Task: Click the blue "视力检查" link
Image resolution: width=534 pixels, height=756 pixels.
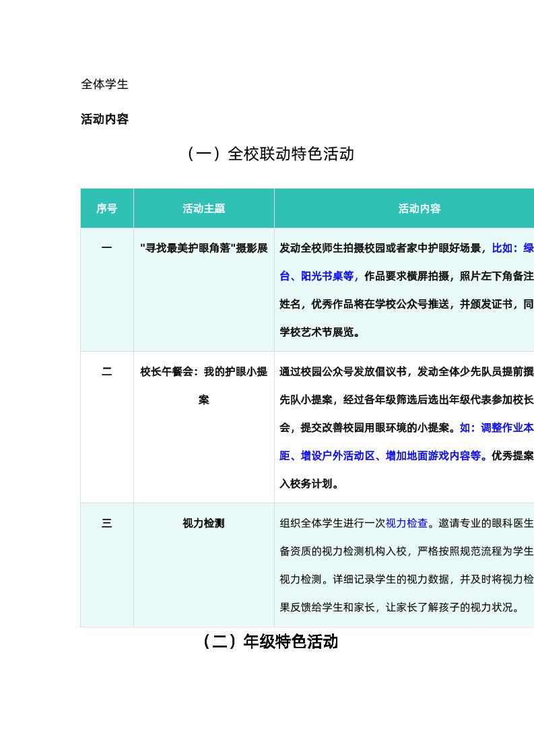Action: (x=406, y=523)
